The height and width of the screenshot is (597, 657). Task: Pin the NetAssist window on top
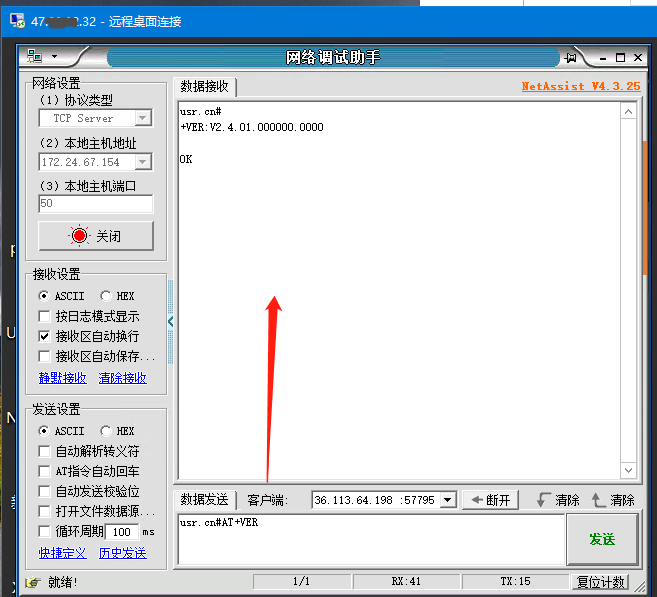click(570, 57)
